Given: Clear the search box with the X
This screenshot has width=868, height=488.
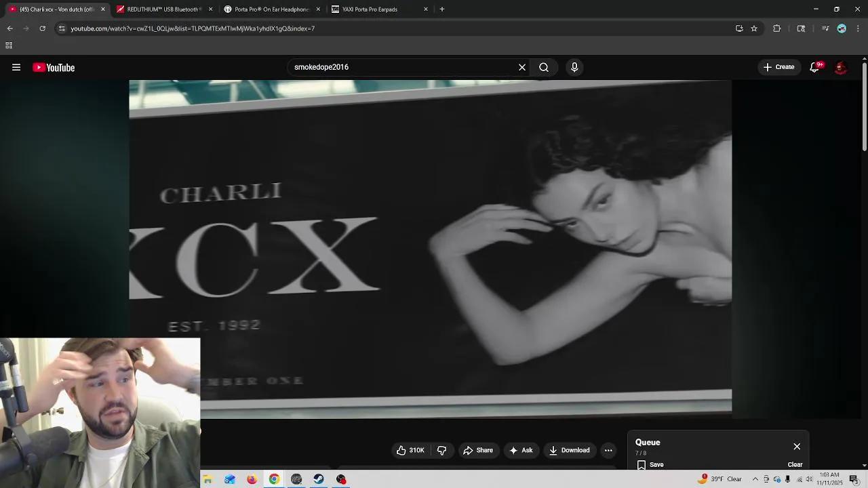Looking at the screenshot, I should 522,67.
